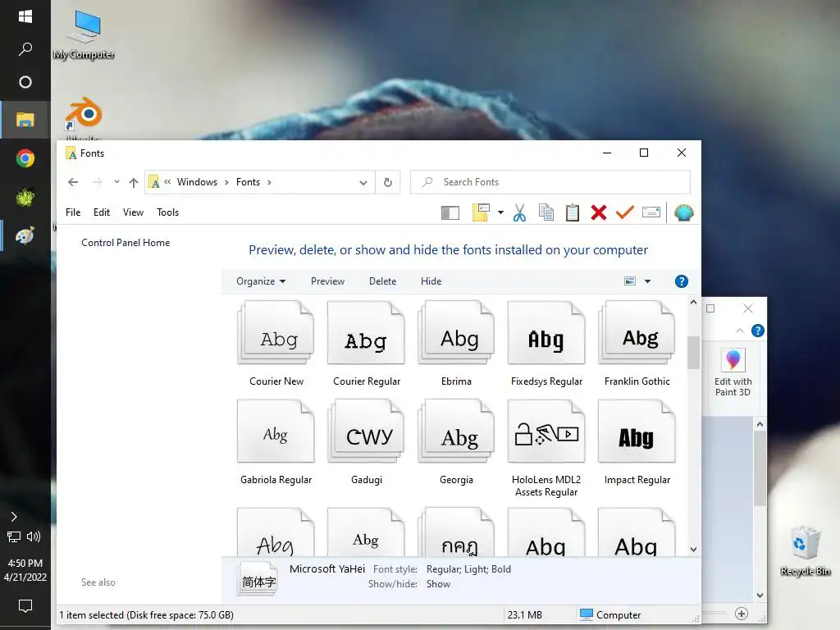Click the blue shell icon in toolbar
Image resolution: width=840 pixels, height=630 pixels.
coord(683,212)
